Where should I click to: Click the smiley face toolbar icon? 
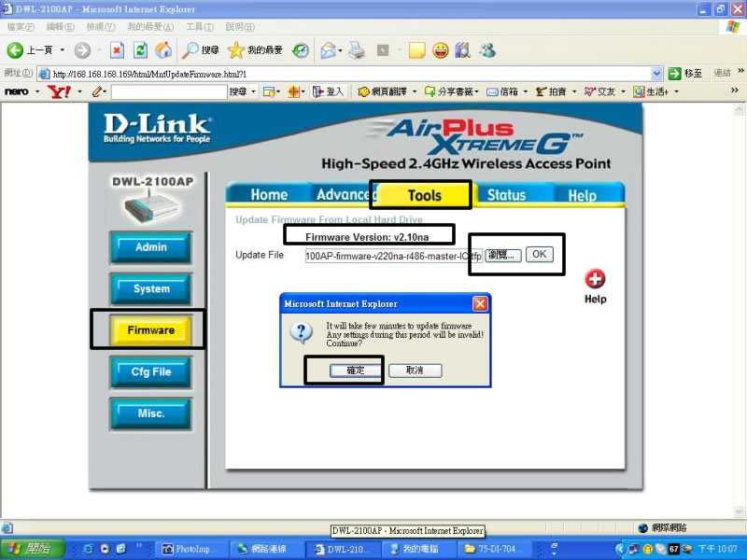tap(440, 50)
